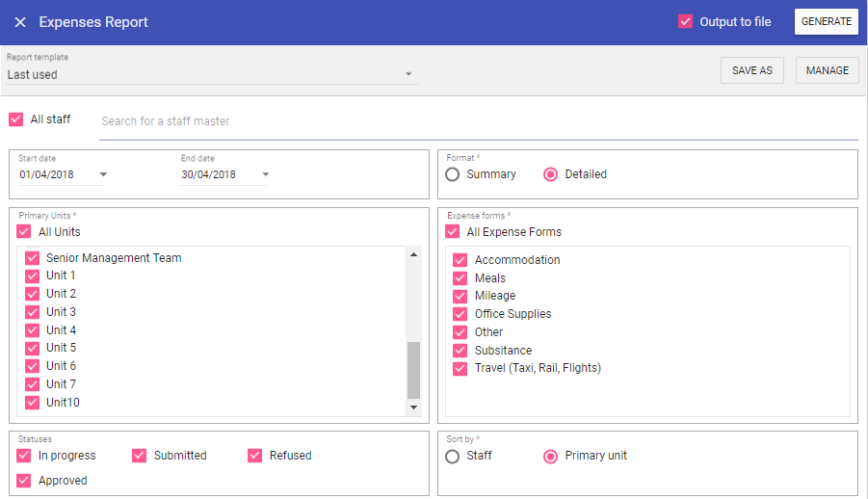Select the Detailed format radio button

pyautogui.click(x=551, y=174)
